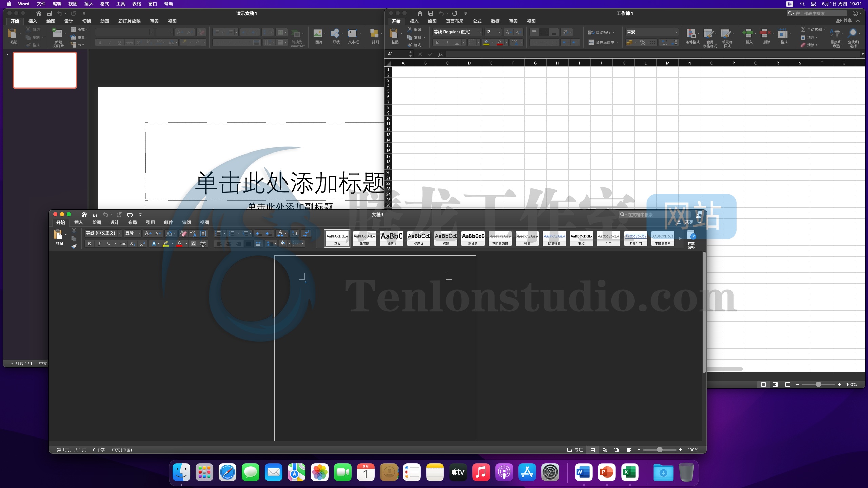Image resolution: width=868 pixels, height=488 pixels.
Task: Switch to Page Layout view in Excel status bar
Action: [x=775, y=384]
